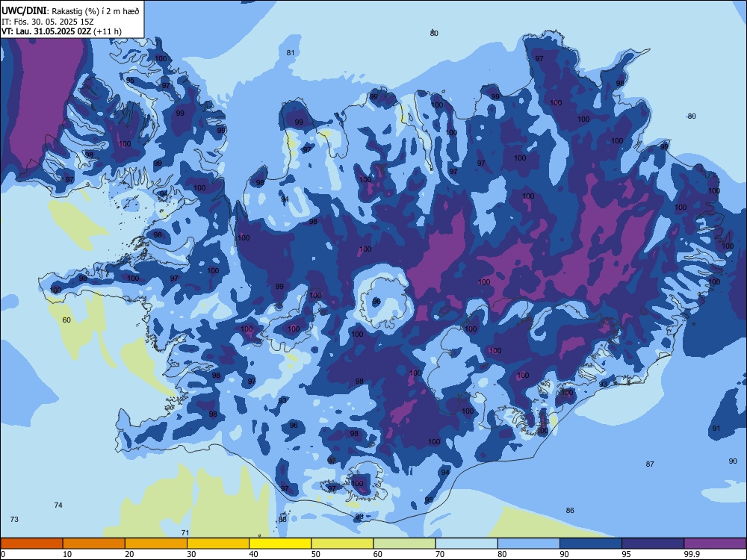Click the "IT: Fös. 30. 05. 2025 15Z" line

(48, 22)
